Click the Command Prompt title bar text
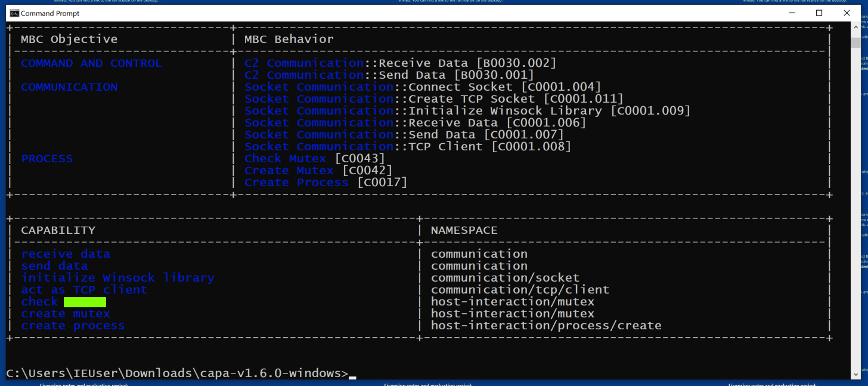 tap(50, 13)
